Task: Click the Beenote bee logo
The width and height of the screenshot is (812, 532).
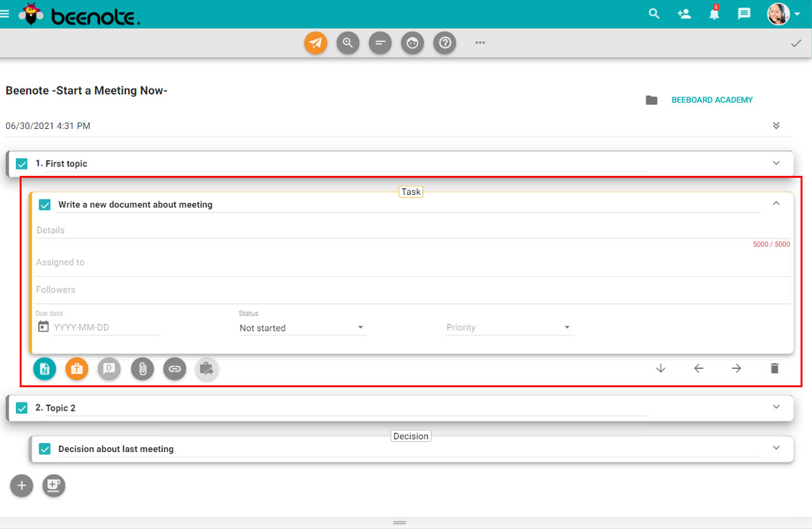Action: [x=32, y=14]
